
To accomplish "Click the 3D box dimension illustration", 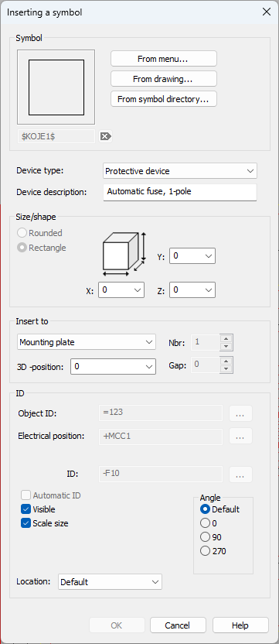I will pyautogui.click(x=124, y=253).
